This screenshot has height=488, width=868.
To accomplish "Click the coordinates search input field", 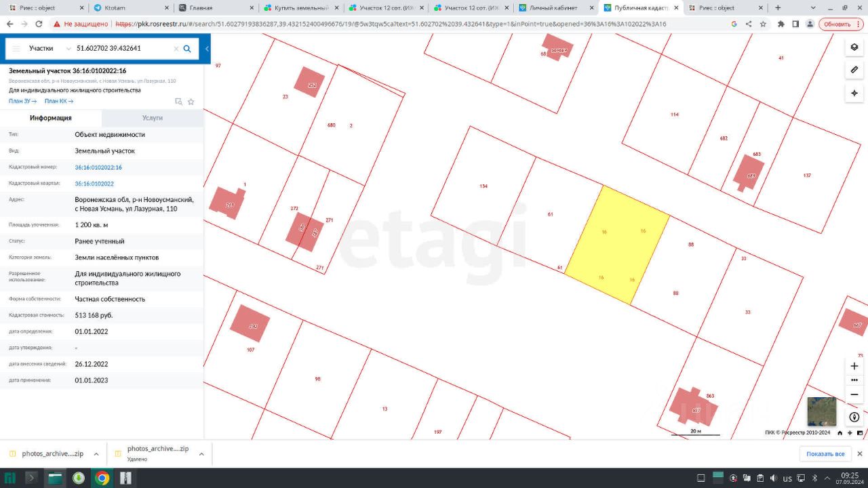I will pos(122,49).
